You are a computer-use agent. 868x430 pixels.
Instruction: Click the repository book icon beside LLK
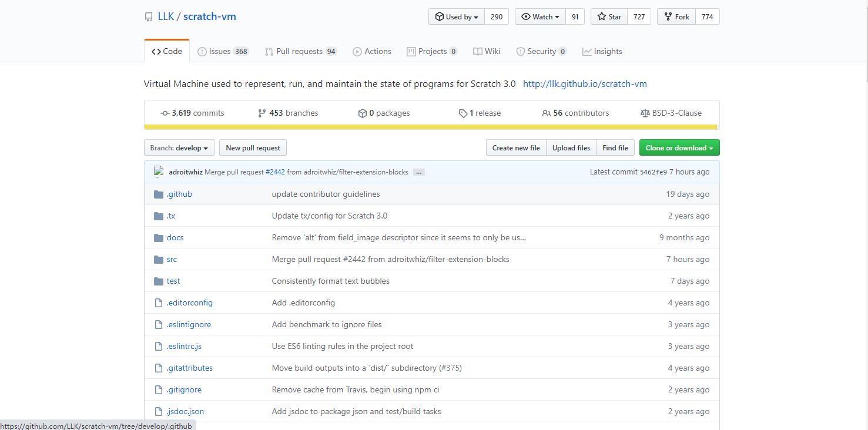point(149,17)
